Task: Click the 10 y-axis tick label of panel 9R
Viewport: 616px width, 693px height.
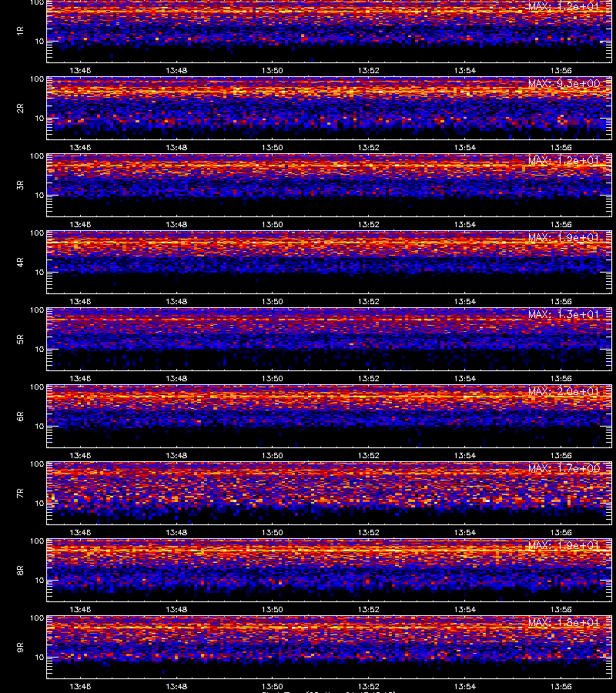Action: (39, 658)
